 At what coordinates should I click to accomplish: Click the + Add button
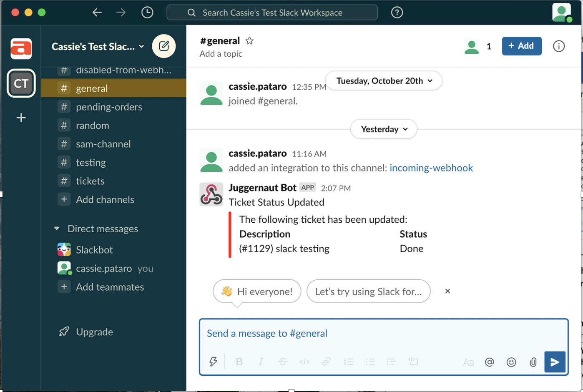[521, 46]
